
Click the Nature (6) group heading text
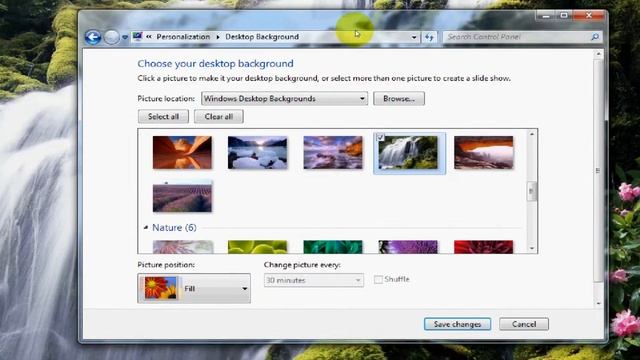point(174,227)
